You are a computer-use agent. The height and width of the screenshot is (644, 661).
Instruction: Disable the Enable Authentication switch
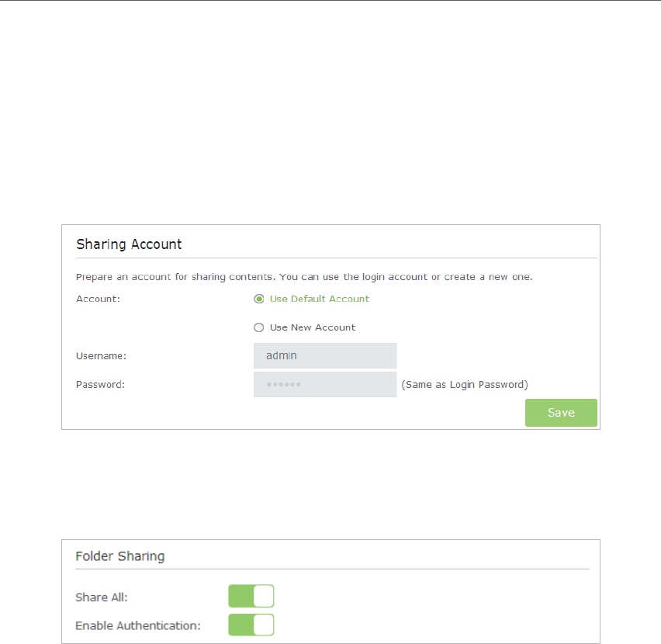pyautogui.click(x=251, y=625)
